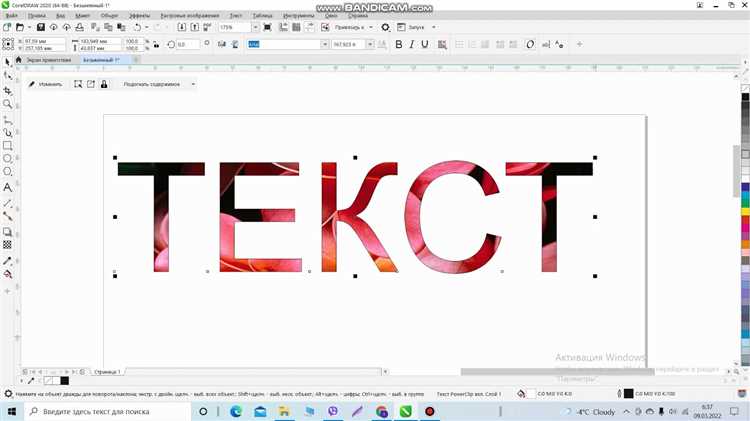Open the Bandicam recorder taskbar icon
750x421 pixels.
[x=430, y=411]
